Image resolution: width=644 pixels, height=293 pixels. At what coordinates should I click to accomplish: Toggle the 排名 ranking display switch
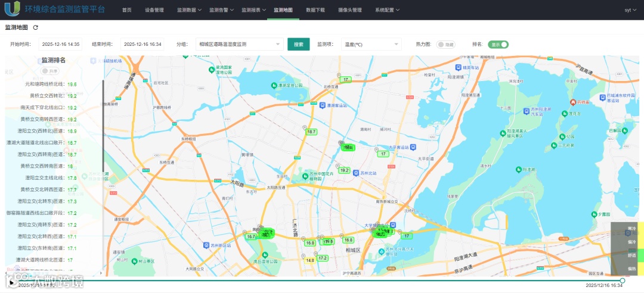pyautogui.click(x=498, y=44)
